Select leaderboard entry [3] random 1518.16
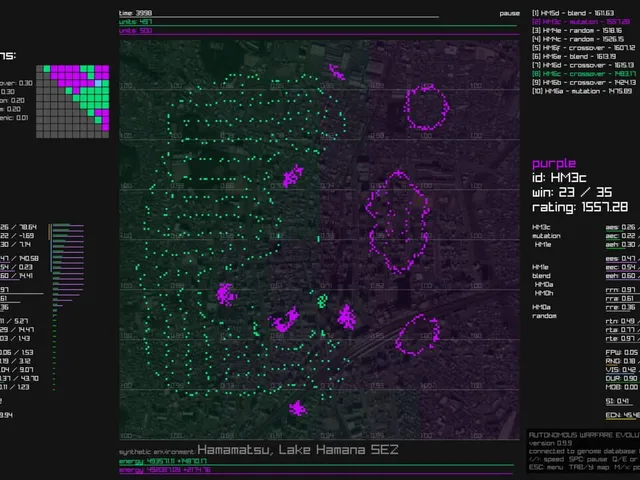 click(577, 31)
